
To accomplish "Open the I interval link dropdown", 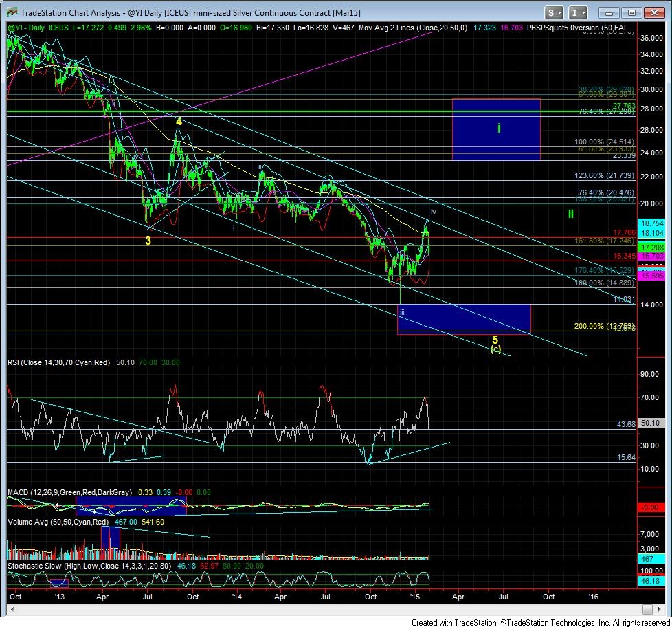I will 579,12.
